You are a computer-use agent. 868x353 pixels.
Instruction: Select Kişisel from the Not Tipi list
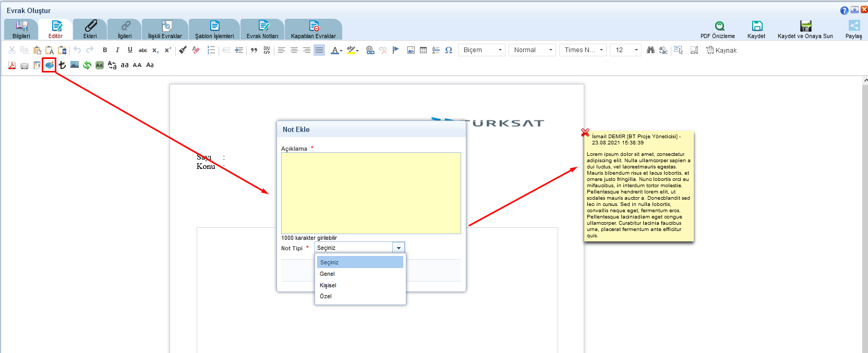point(328,285)
